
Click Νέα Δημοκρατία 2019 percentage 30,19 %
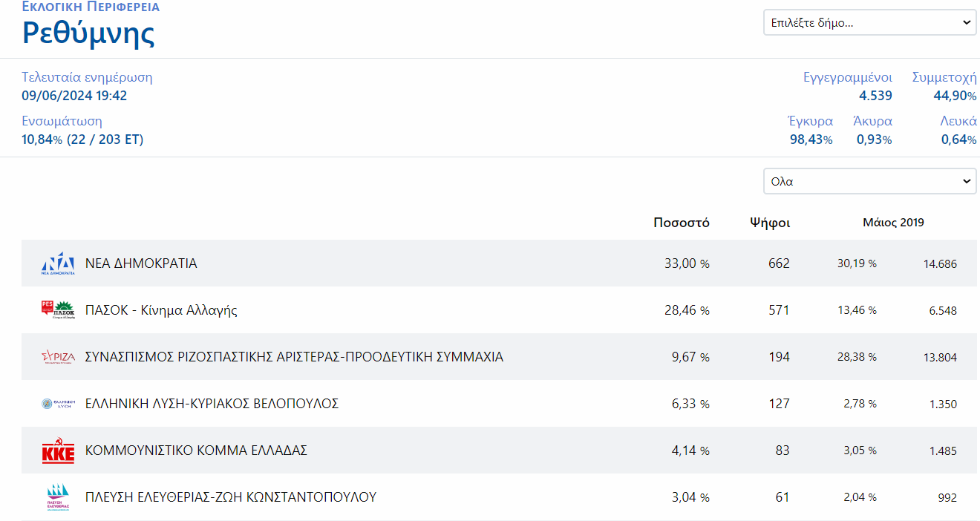pyautogui.click(x=857, y=263)
